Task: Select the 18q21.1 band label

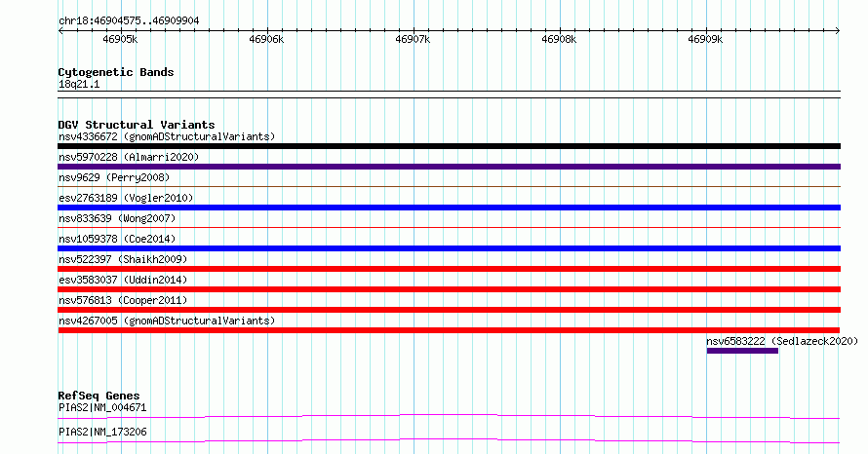Action: point(79,84)
